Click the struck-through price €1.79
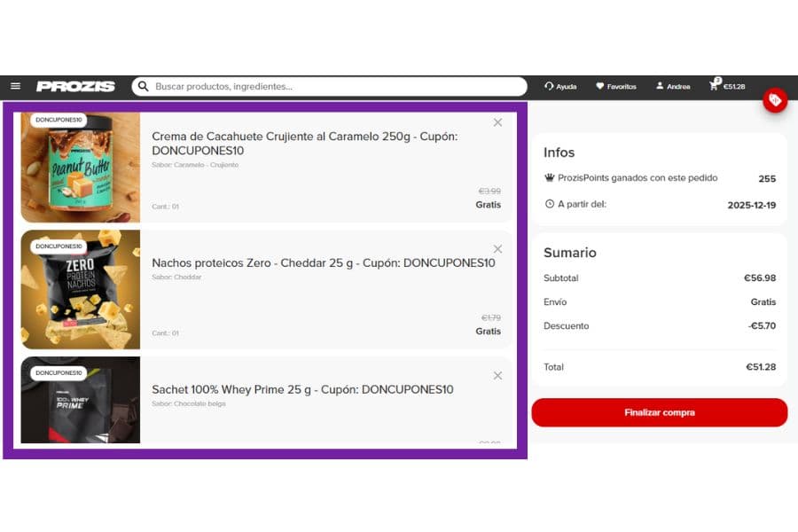 pos(491,317)
